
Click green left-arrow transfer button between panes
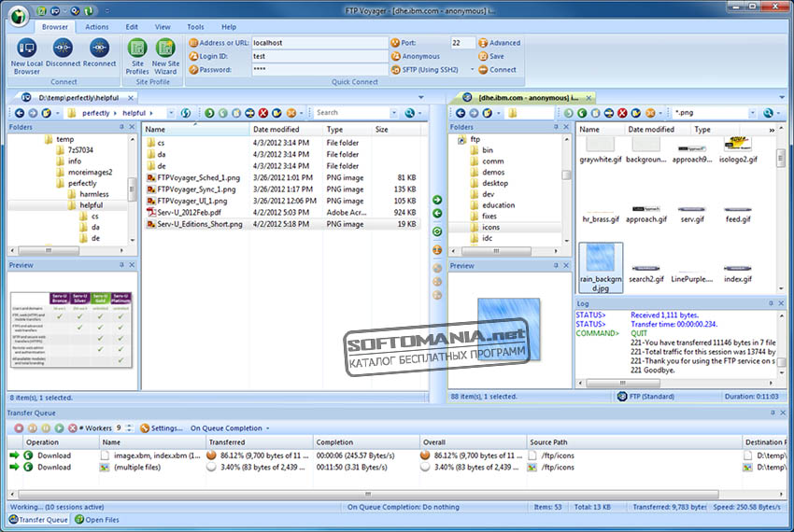[x=437, y=214]
